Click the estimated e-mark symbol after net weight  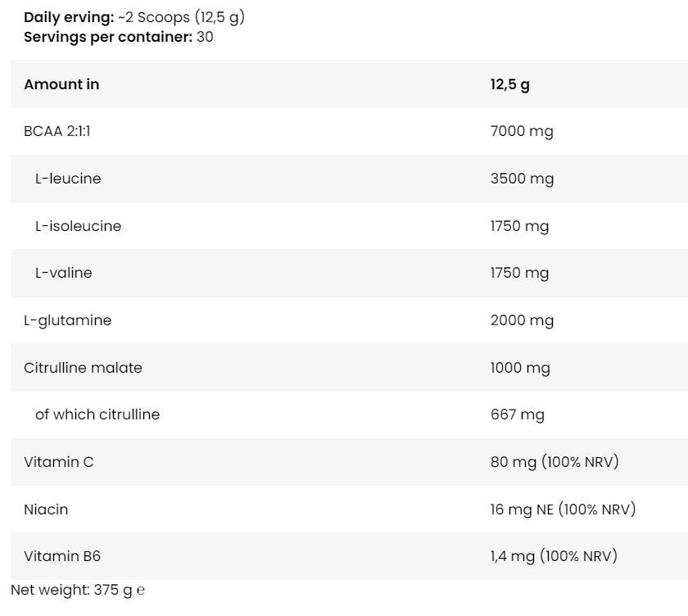(141, 590)
